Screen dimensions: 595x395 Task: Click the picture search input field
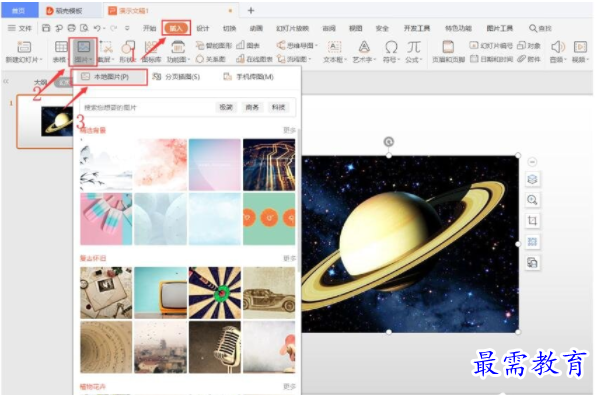(147, 107)
